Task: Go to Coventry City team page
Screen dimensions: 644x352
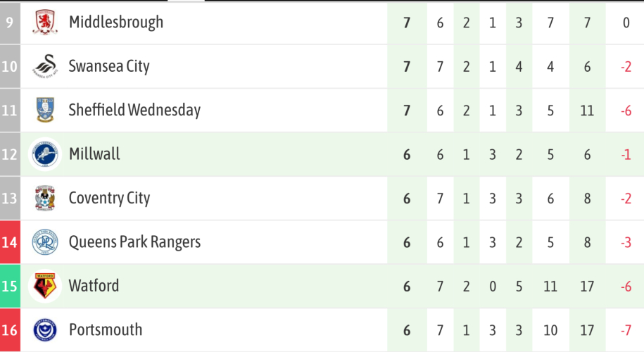Action: (109, 198)
